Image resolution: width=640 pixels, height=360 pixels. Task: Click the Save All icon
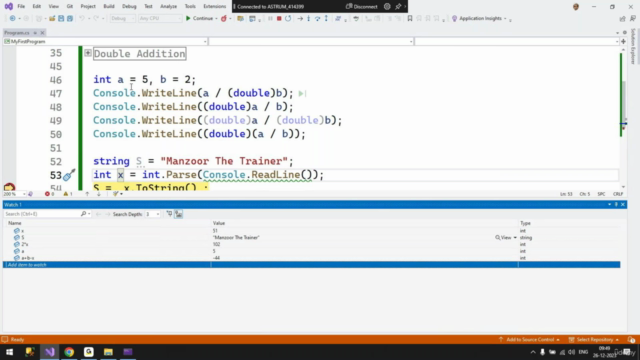(x=70, y=18)
